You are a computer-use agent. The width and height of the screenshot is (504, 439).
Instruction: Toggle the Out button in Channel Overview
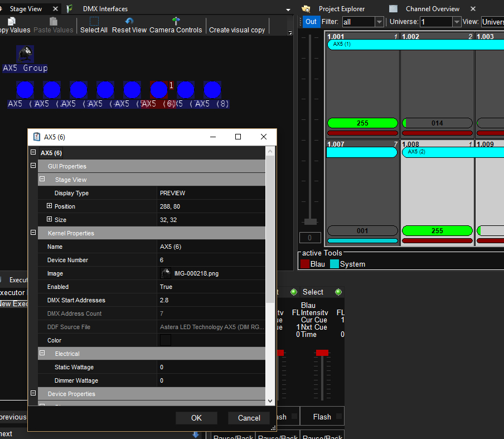311,22
